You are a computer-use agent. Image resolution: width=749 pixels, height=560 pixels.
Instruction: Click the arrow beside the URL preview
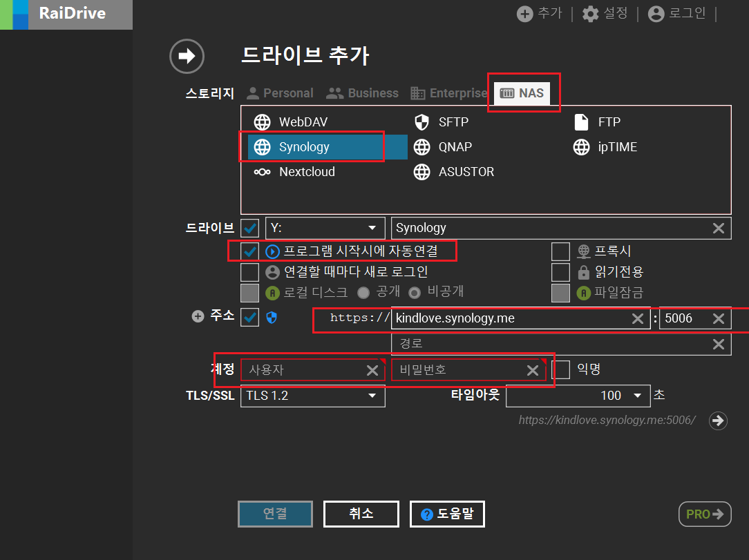point(718,421)
